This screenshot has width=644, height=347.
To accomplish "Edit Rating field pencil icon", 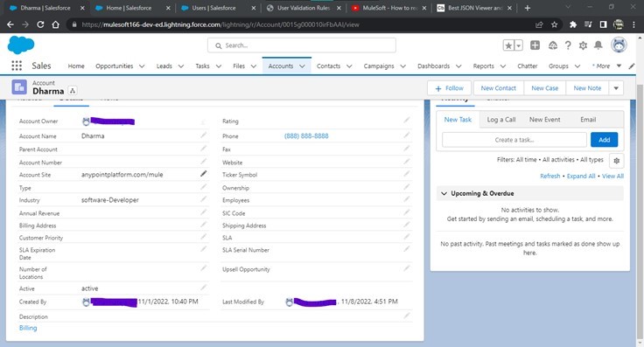I will pyautogui.click(x=406, y=120).
